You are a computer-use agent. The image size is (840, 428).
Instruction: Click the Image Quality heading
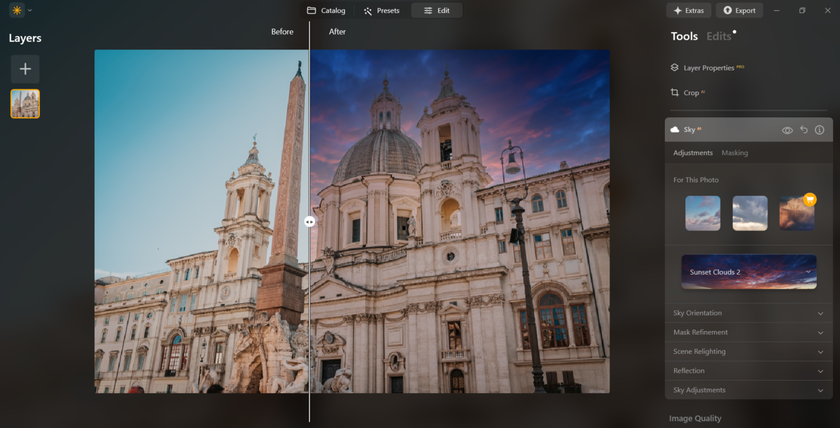tap(695, 418)
